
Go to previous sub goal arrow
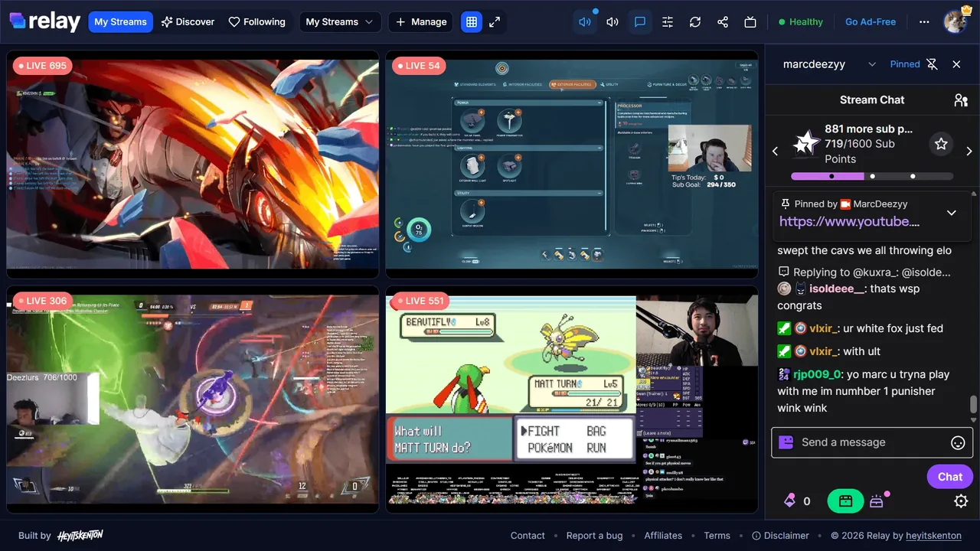pyautogui.click(x=775, y=152)
